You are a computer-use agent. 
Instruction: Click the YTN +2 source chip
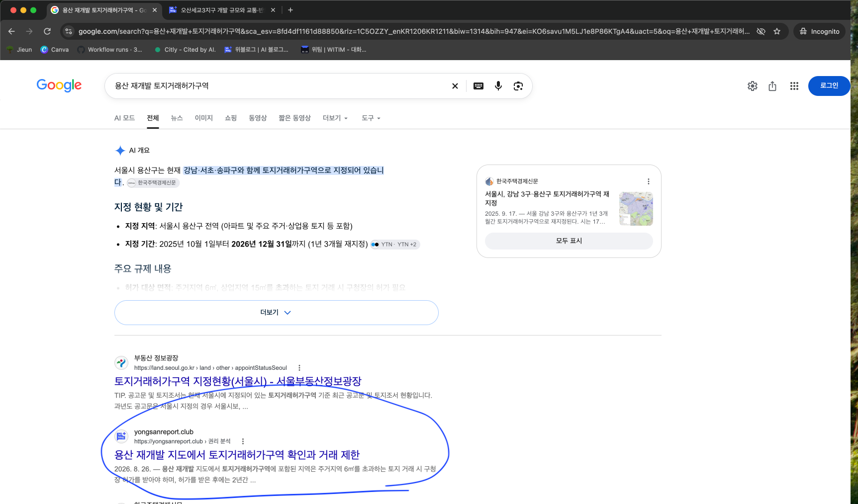[x=395, y=245]
